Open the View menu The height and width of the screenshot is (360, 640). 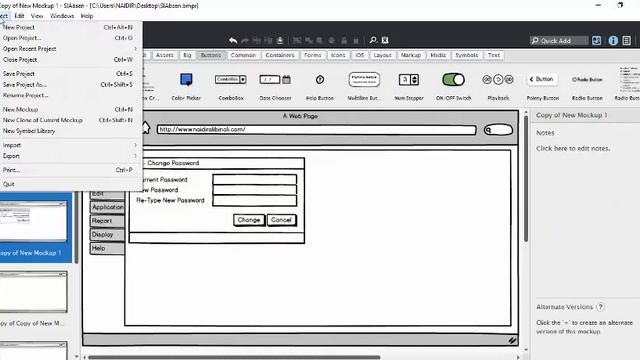pyautogui.click(x=37, y=16)
